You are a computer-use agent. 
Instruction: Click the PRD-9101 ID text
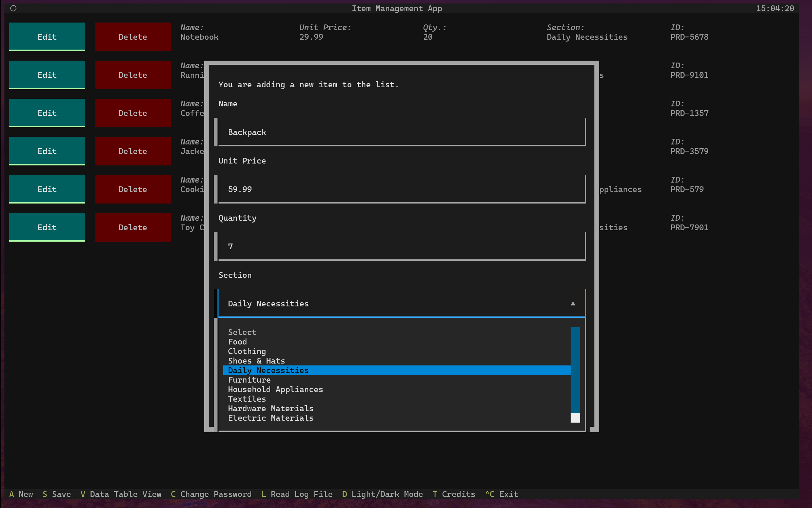pyautogui.click(x=689, y=75)
